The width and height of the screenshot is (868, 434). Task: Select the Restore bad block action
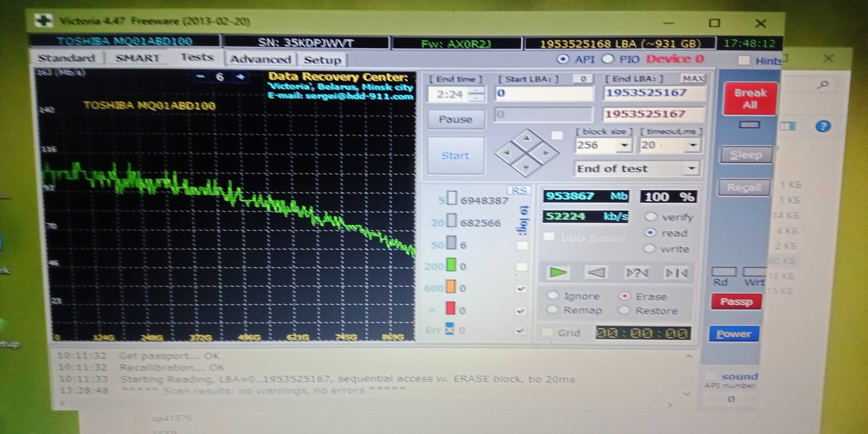coord(624,310)
